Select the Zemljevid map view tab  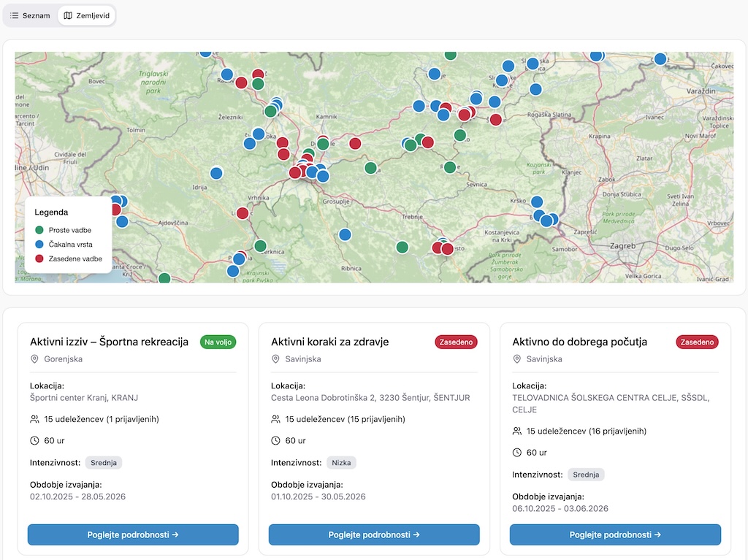click(x=86, y=15)
